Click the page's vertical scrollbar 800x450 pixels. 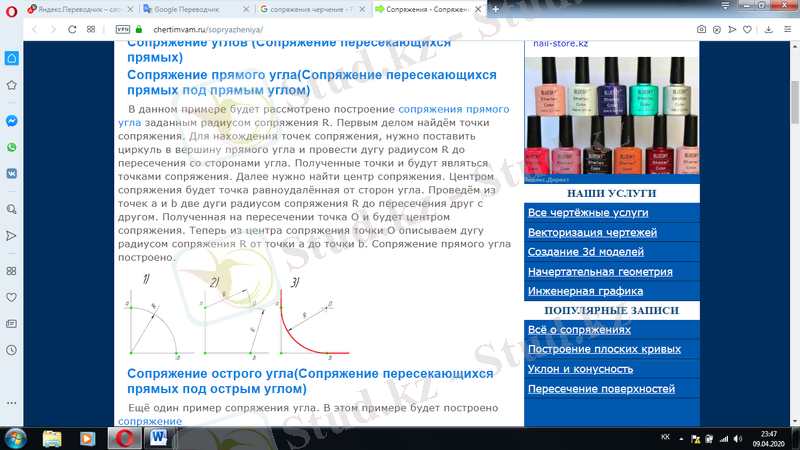[794, 200]
